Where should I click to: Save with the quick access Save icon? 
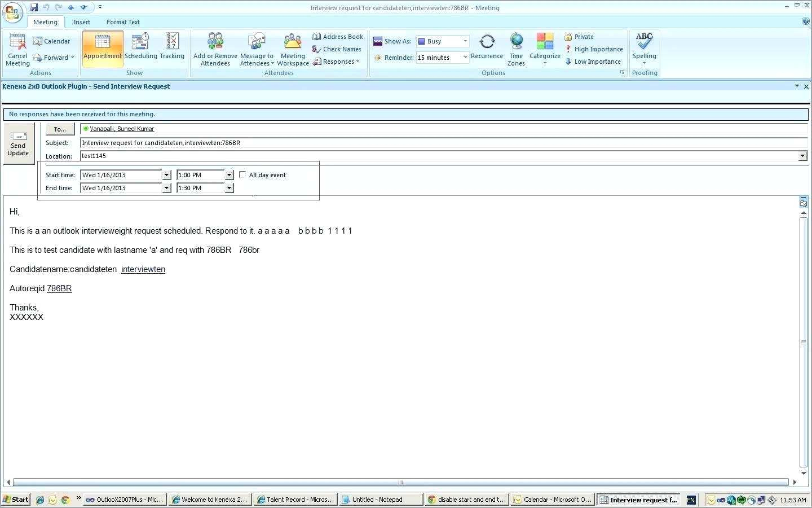(34, 7)
